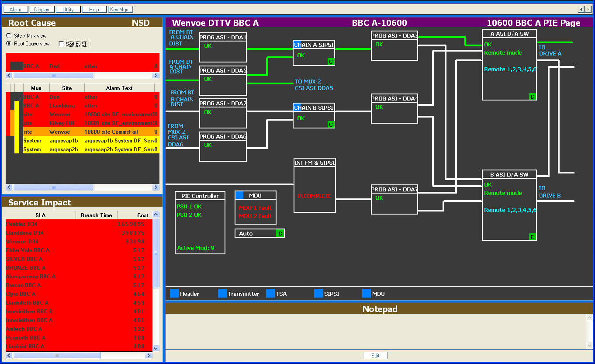The image size is (595, 364).
Task: Sort alarm table by Mux column header
Action: (x=36, y=88)
